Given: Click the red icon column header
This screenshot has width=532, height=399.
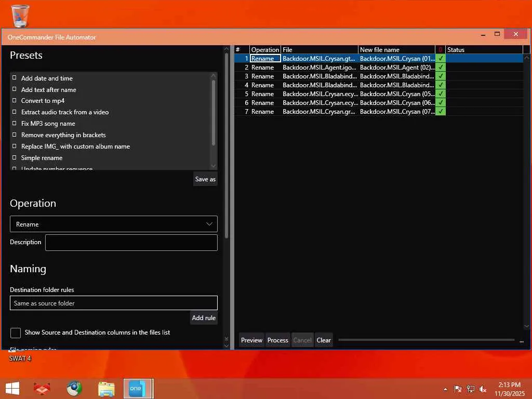Looking at the screenshot, I should tap(441, 49).
